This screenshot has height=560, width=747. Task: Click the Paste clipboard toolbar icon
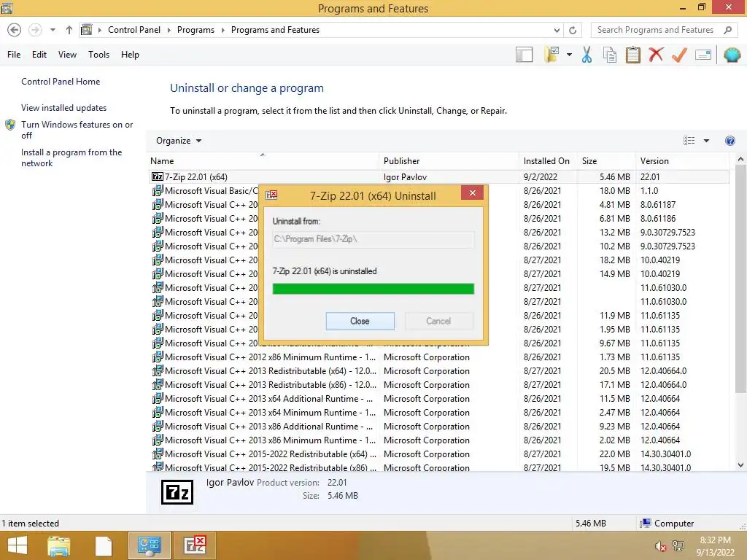coord(632,55)
